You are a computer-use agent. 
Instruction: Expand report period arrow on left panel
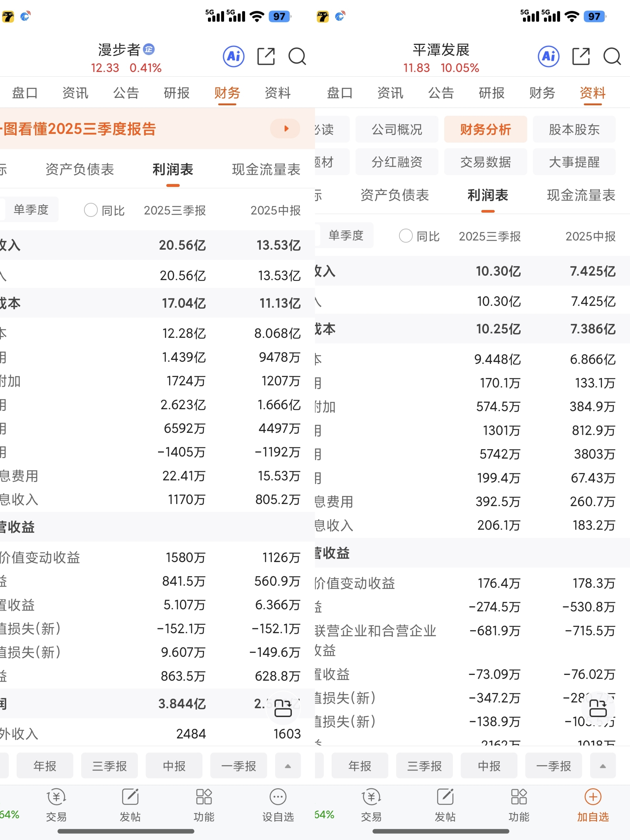click(x=288, y=766)
